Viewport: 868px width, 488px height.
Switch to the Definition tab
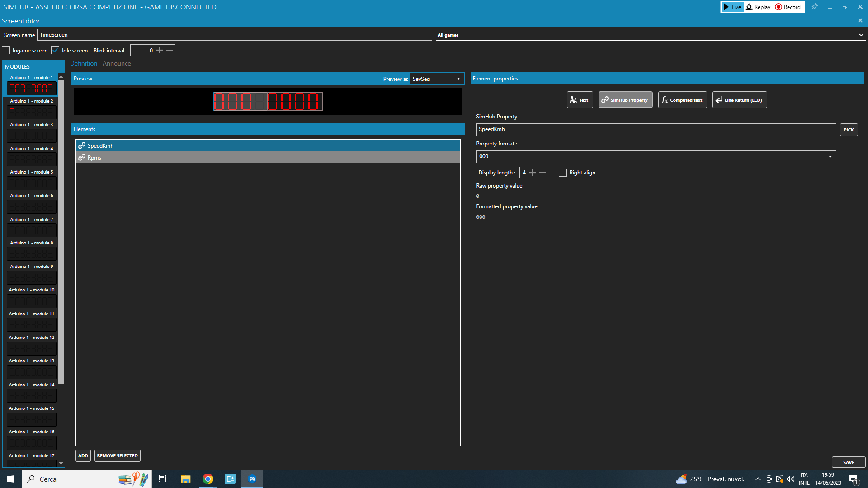point(84,63)
